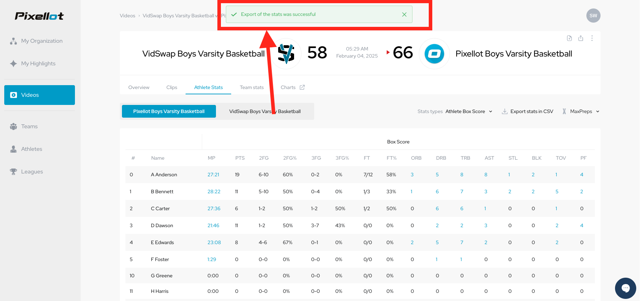Open the three-dot more options menu
Image resolution: width=644 pixels, height=301 pixels.
592,38
